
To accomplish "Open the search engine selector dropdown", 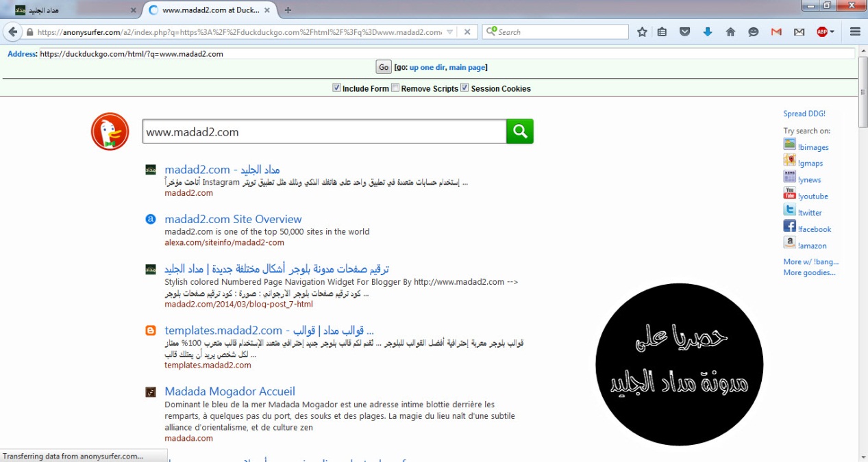I will coord(491,31).
